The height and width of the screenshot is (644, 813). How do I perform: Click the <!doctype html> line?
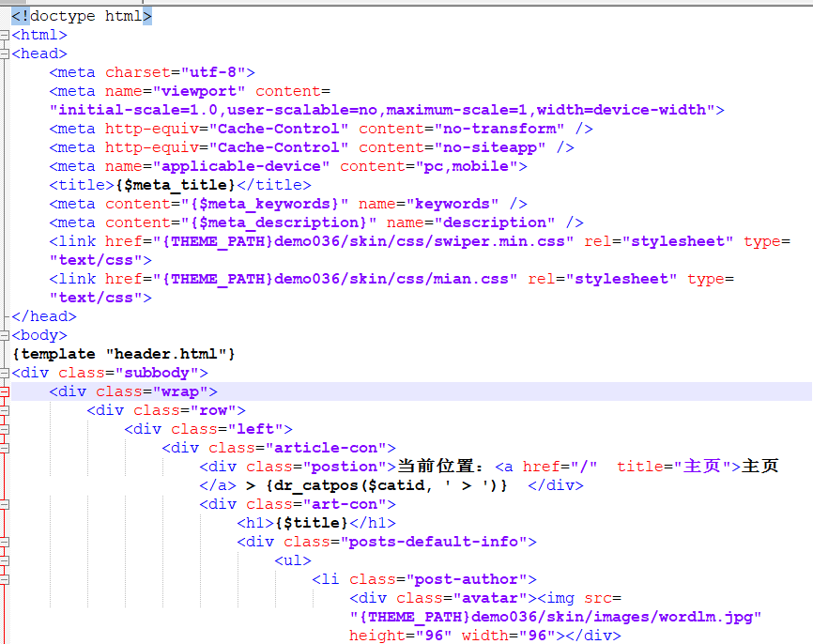[82, 16]
